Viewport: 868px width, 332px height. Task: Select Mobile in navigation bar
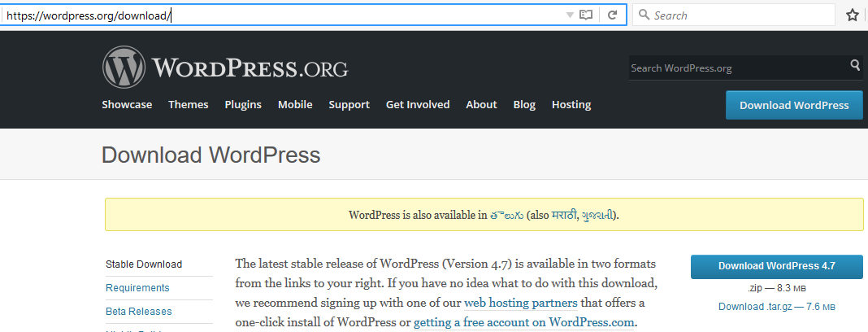[x=295, y=104]
